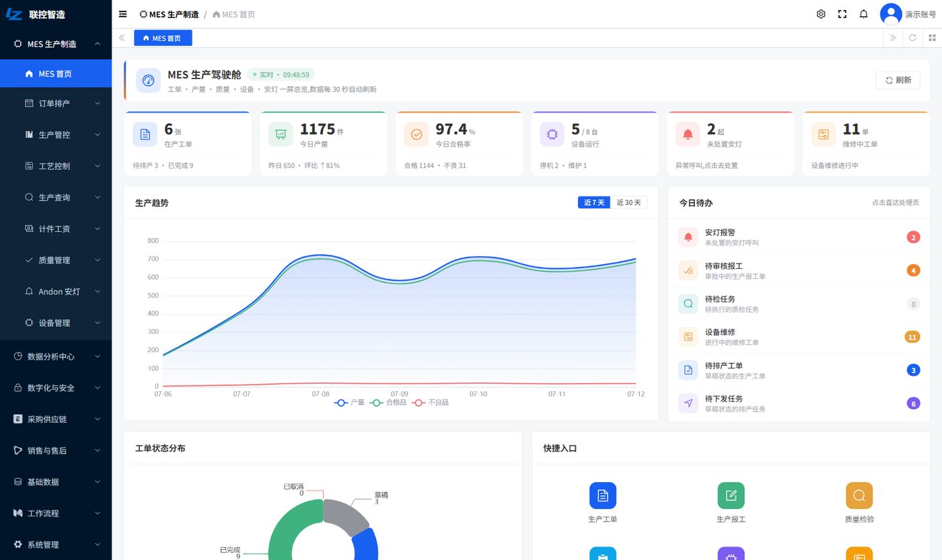This screenshot has height=560, width=942.
Task: Open MES 首页 in the sidebar
Action: tap(56, 74)
